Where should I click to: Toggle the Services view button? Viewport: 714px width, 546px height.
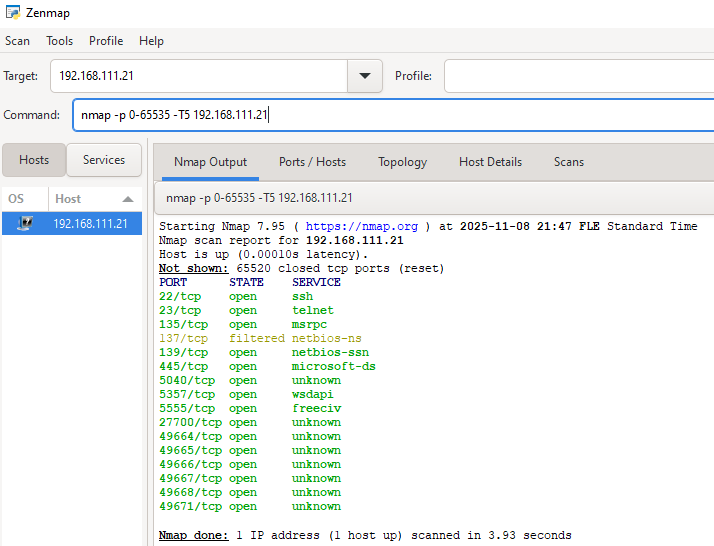point(104,160)
